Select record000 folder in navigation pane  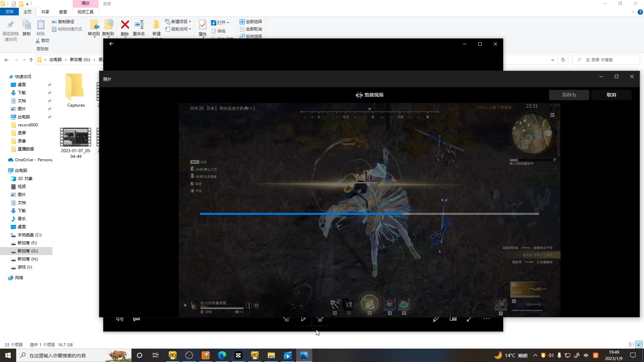28,125
